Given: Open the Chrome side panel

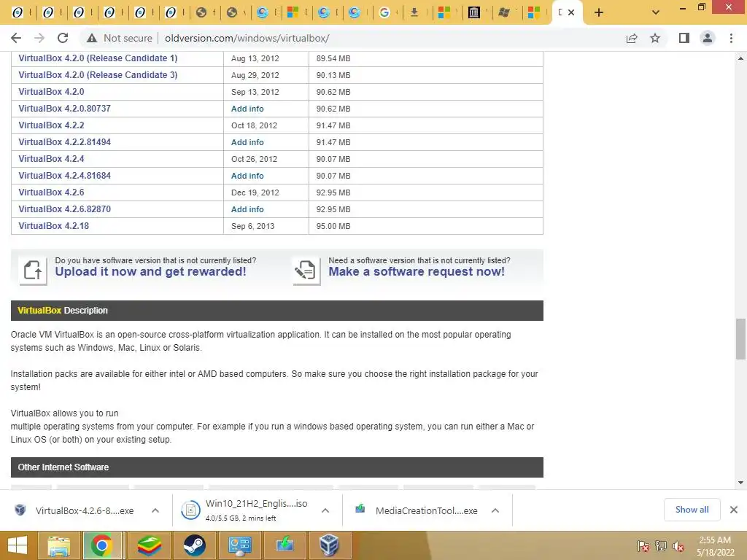Looking at the screenshot, I should click(684, 38).
